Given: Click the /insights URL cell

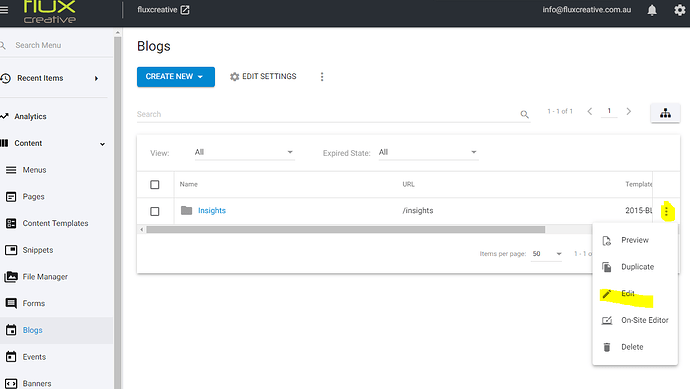Looking at the screenshot, I should (418, 211).
